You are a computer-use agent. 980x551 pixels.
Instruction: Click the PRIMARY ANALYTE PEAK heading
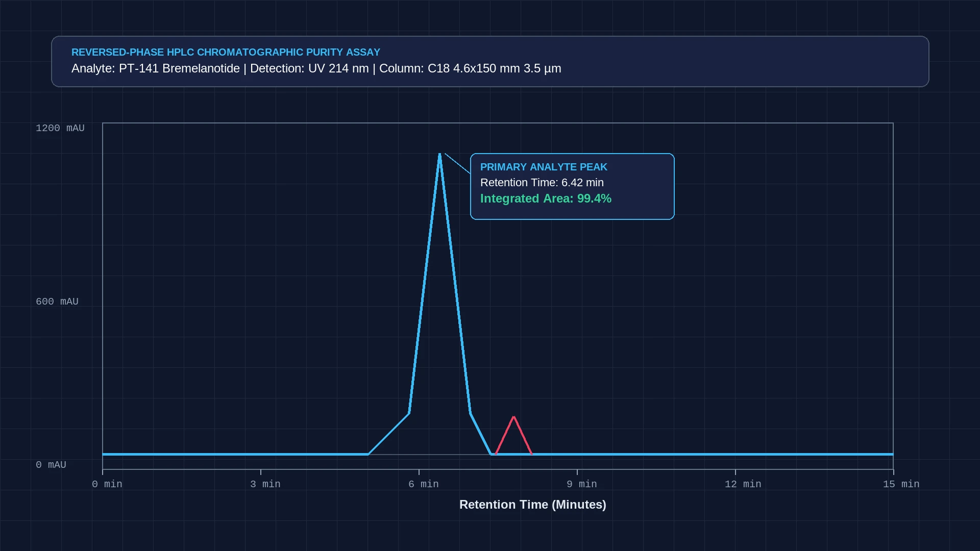pyautogui.click(x=544, y=167)
